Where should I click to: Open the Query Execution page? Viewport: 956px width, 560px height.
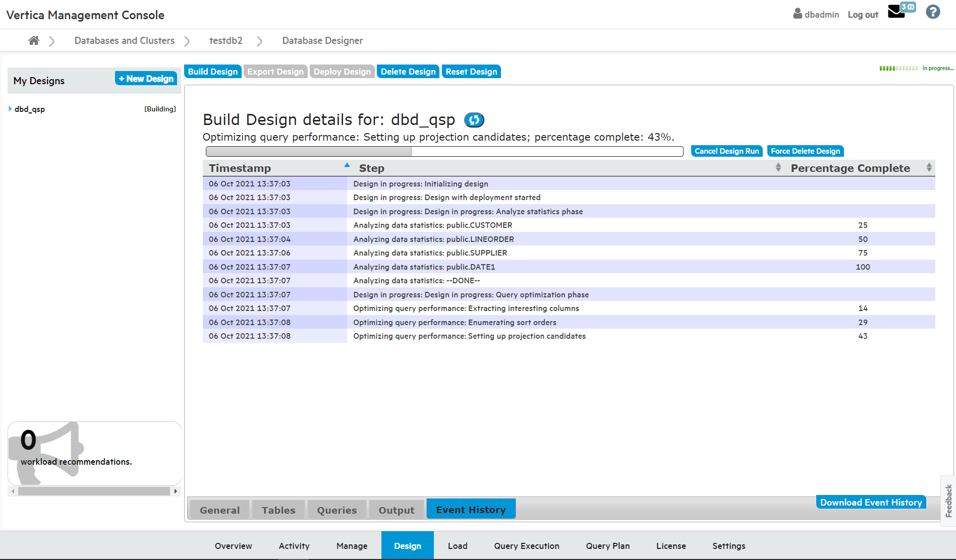click(x=527, y=546)
